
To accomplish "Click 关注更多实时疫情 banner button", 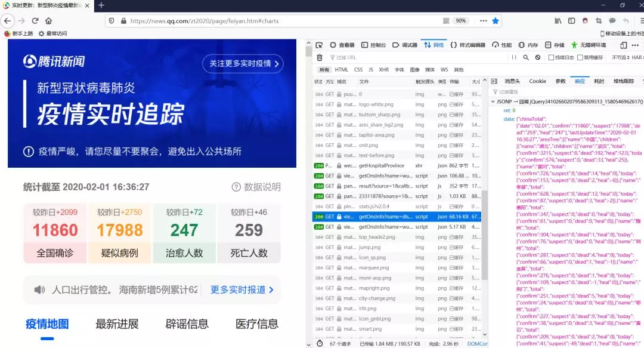I will coord(243,64).
